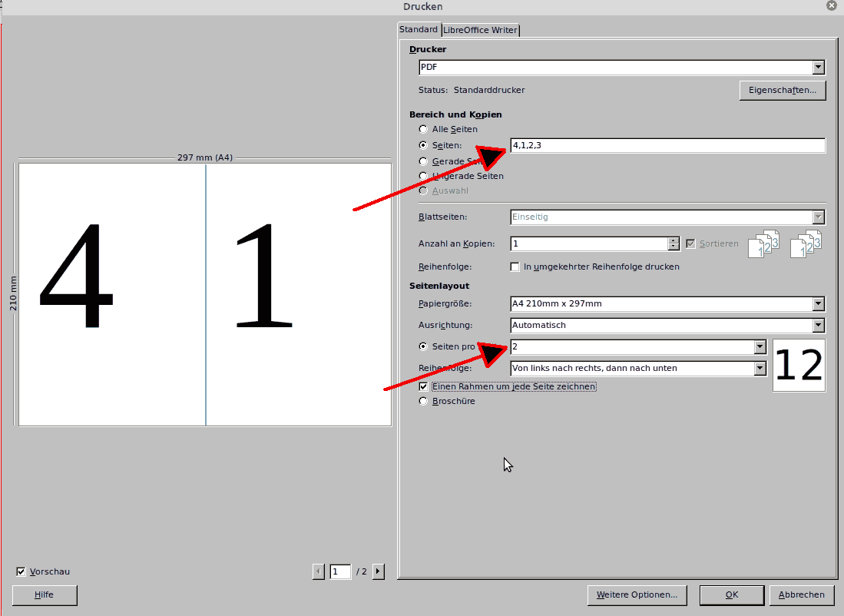Open the Ausrichtung dropdown set to Automatisch

pos(818,325)
